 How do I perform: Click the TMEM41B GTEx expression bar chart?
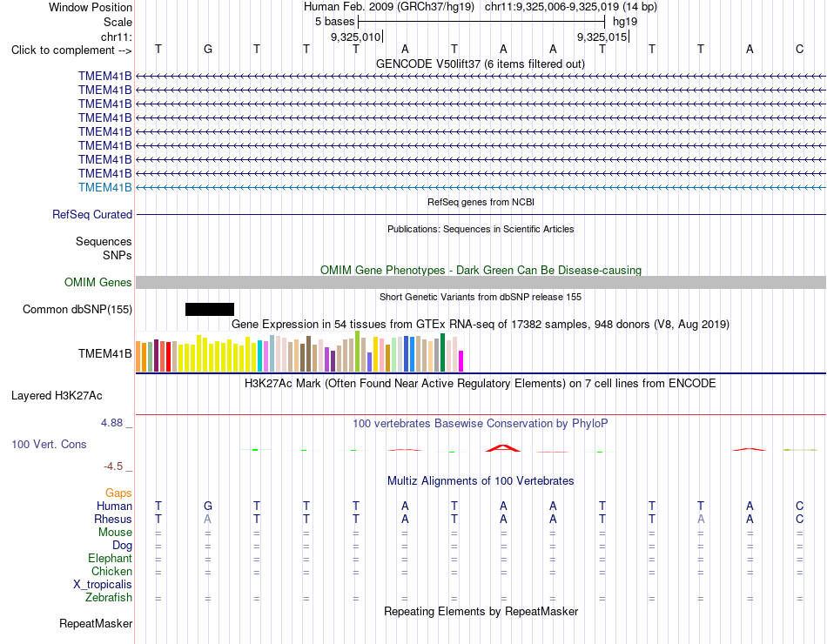299,352
